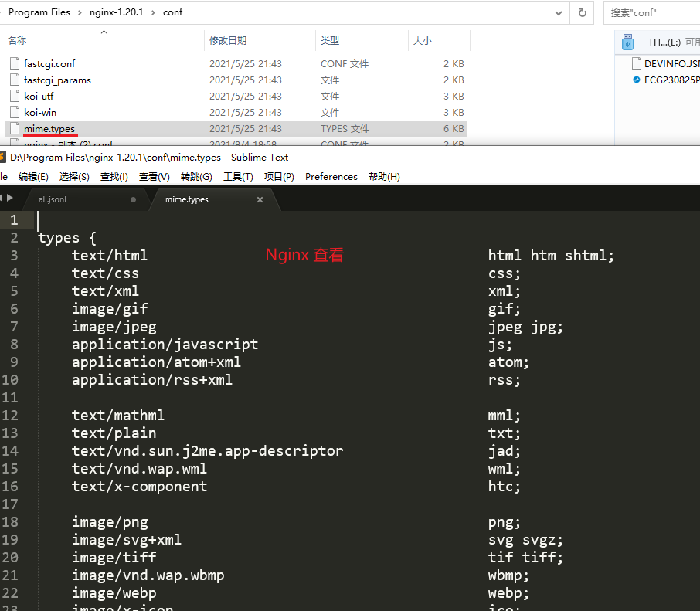
Task: Close the mime.types tab
Action: pyautogui.click(x=260, y=199)
